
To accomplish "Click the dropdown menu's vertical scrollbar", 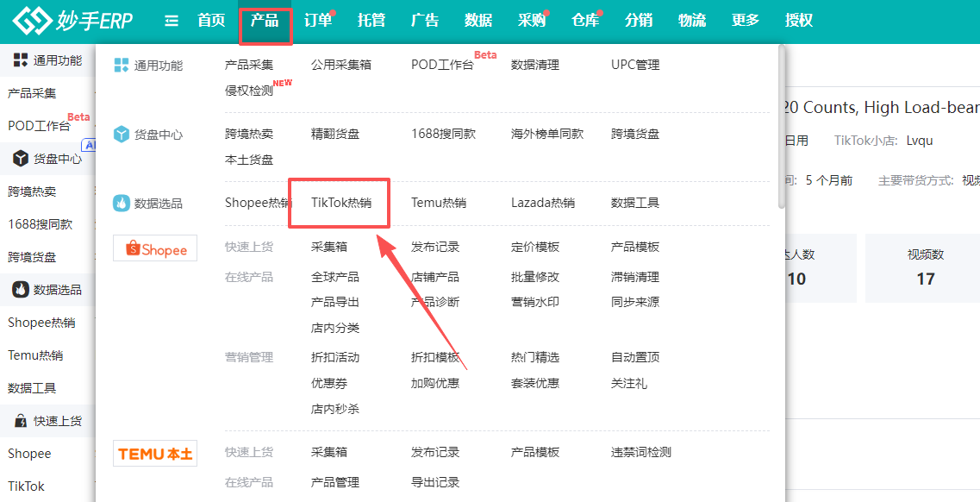I will coord(781,129).
